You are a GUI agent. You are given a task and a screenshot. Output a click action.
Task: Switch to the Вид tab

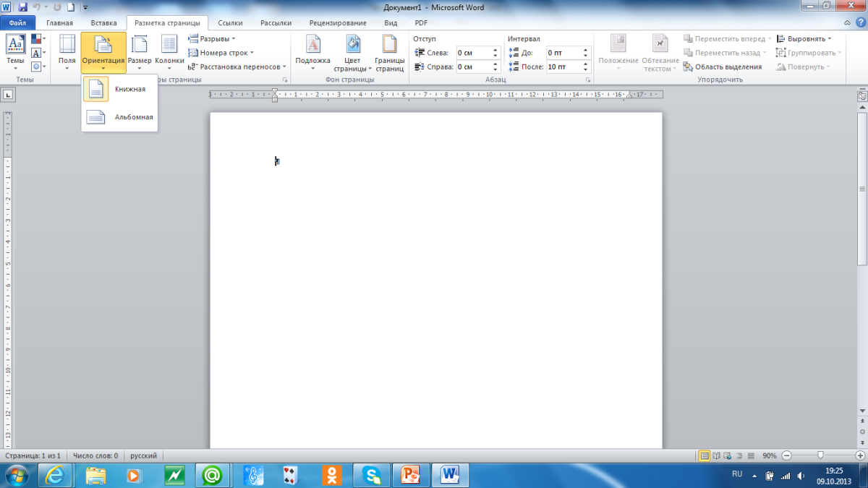(x=391, y=23)
